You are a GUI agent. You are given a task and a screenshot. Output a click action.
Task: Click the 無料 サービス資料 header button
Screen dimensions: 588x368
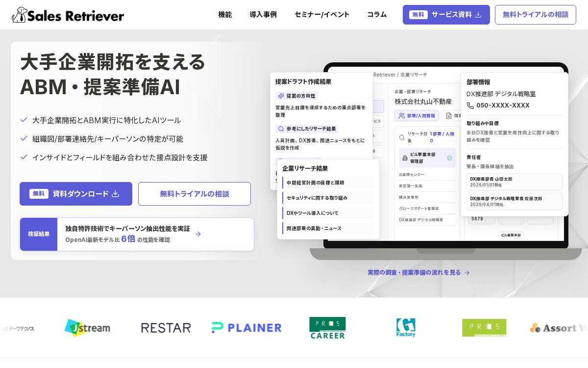[446, 15]
